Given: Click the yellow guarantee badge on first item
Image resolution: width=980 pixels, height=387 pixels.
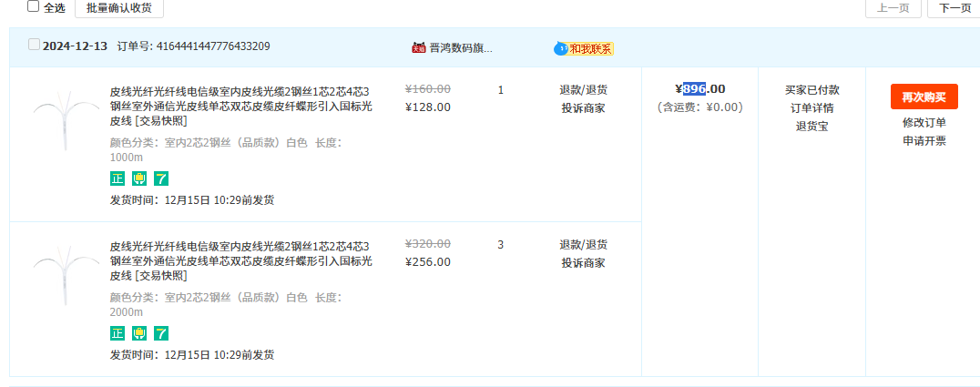Looking at the screenshot, I should [139, 178].
